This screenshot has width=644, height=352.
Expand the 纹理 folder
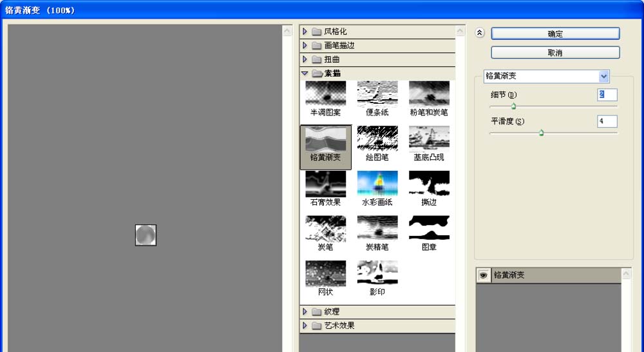pyautogui.click(x=305, y=311)
